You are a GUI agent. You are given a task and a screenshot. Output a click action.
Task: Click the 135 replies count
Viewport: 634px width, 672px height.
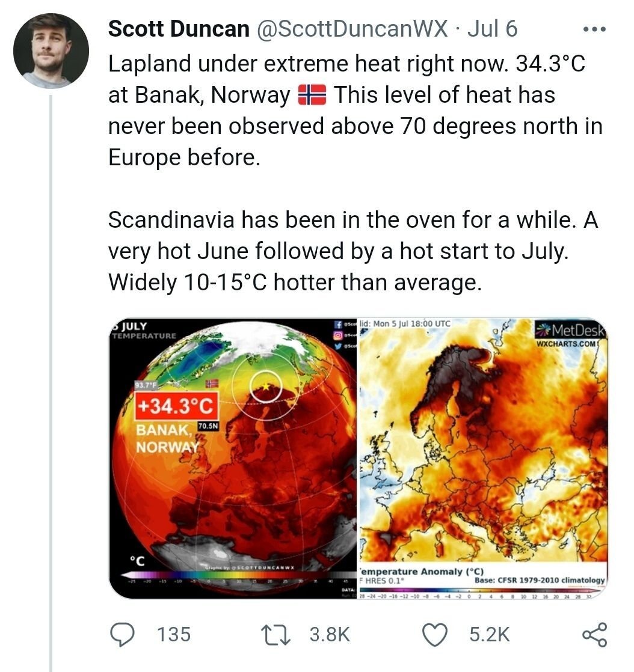tap(173, 635)
